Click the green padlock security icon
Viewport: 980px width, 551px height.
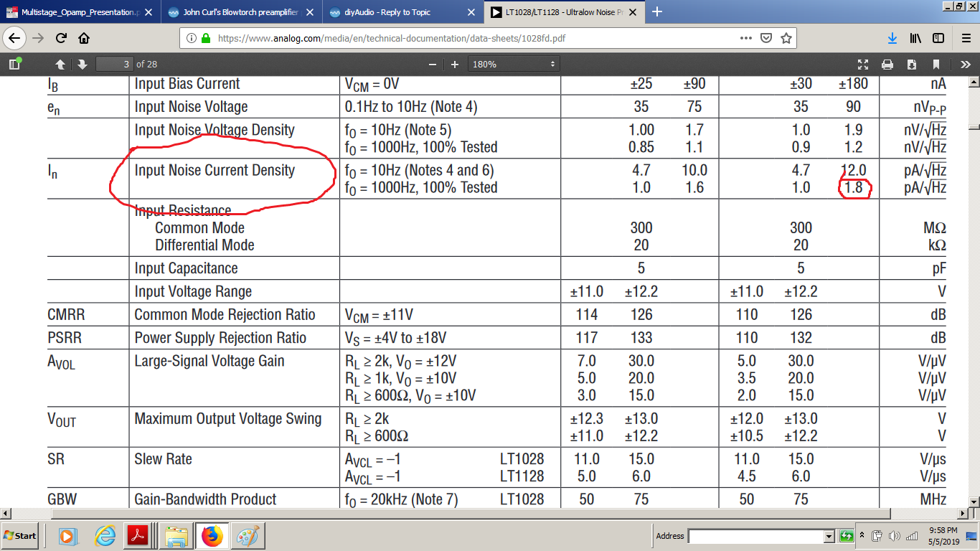tap(206, 38)
